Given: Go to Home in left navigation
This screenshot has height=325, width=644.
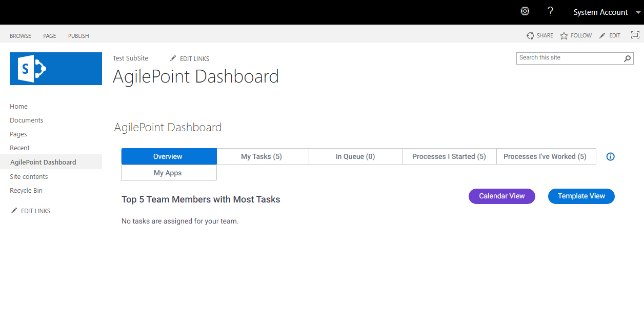Looking at the screenshot, I should 19,107.
